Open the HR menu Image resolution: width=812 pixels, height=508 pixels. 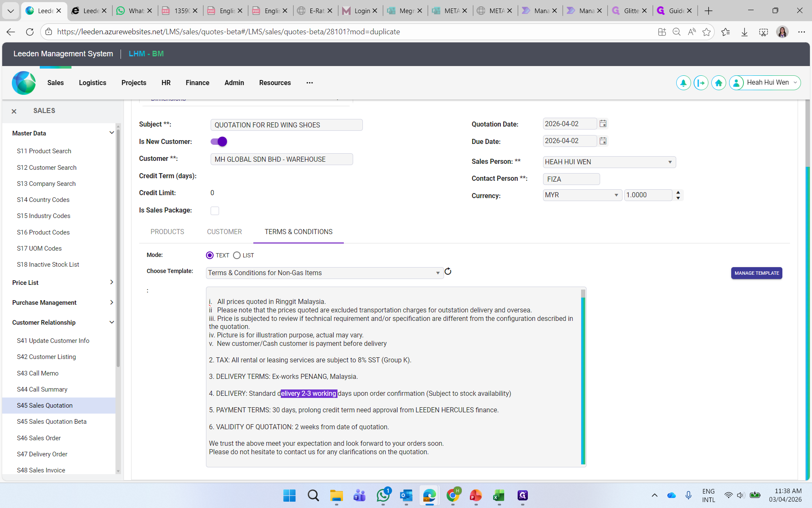coord(166,83)
